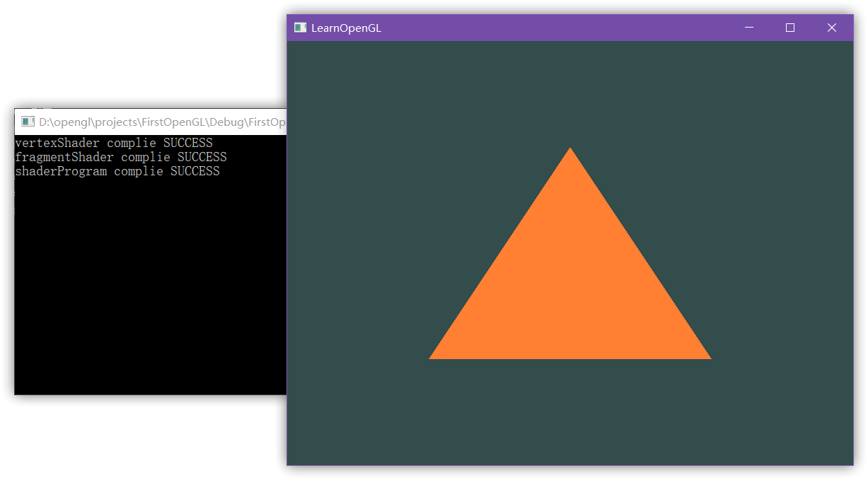The height and width of the screenshot is (480, 868).
Task: Maximize the LearnOpenGL window
Action: point(790,28)
